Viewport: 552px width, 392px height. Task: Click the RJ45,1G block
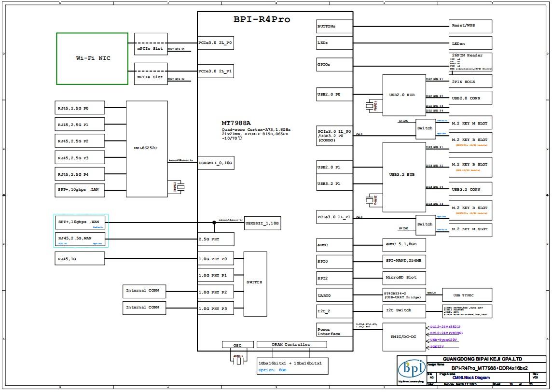click(80, 258)
